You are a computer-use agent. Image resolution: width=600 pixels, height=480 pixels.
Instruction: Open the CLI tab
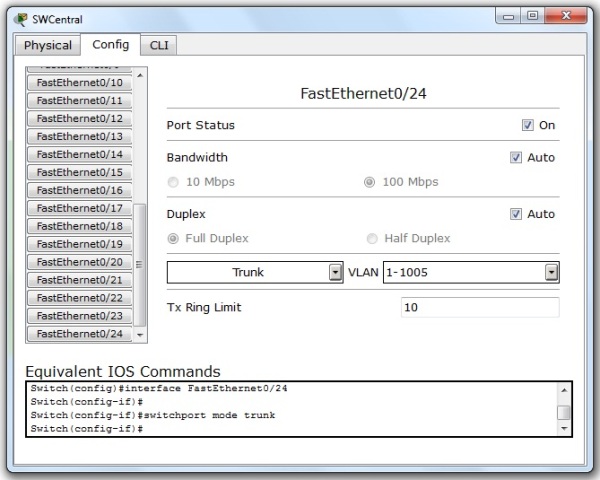click(158, 45)
